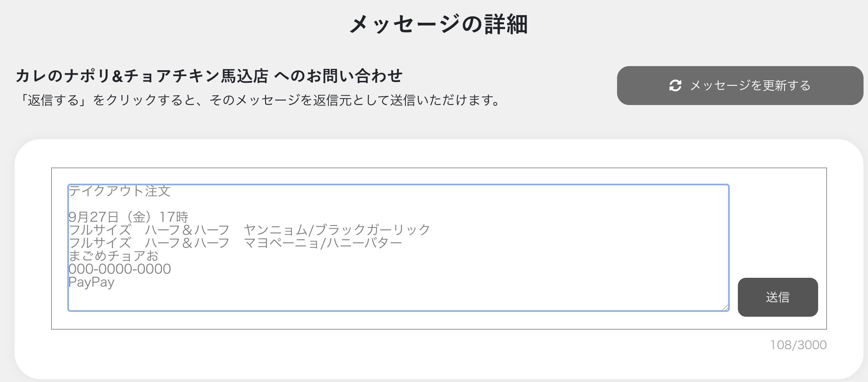Click the 108/3000 character counter

[798, 345]
